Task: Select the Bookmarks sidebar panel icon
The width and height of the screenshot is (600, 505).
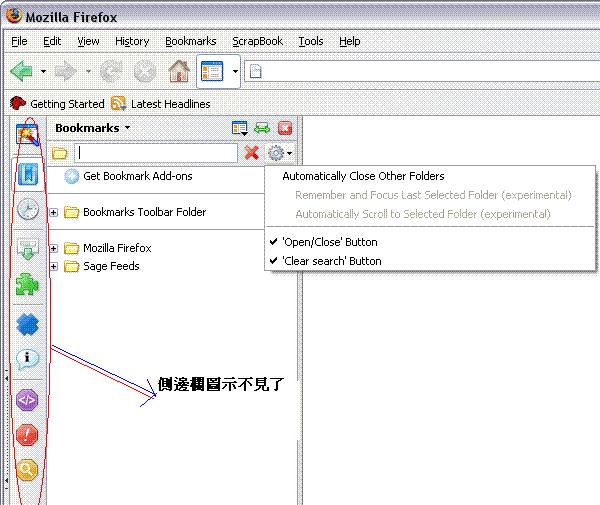Action: 28,174
